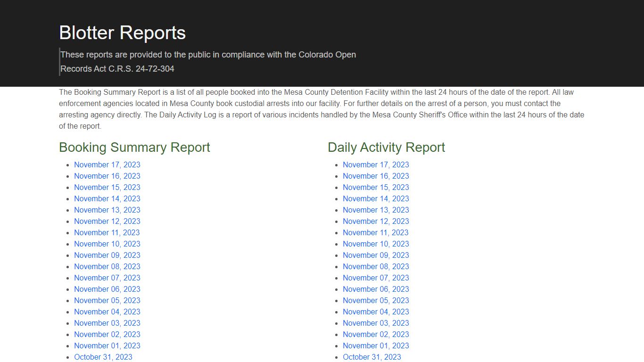Open Daily Activity Report for November 11, 2023
644x362 pixels.
376,232
